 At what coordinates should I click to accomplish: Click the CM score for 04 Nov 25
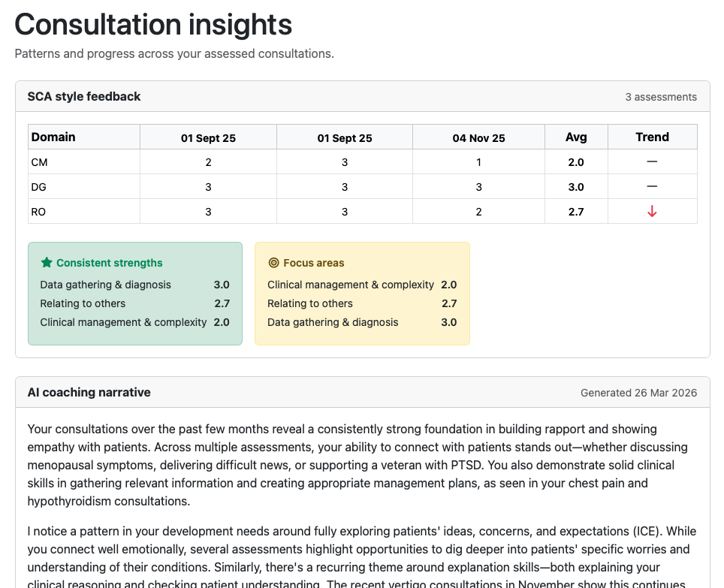click(x=478, y=162)
